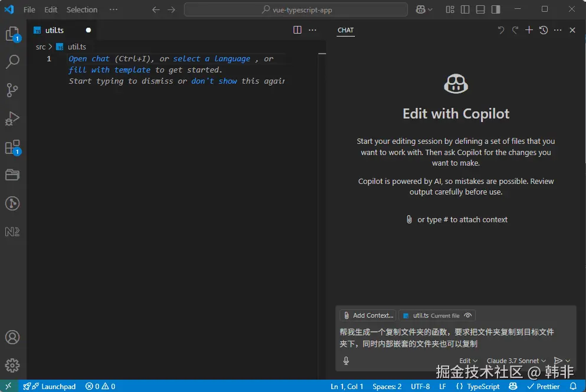
Task: Open notifications bell in status bar
Action: [x=573, y=386]
